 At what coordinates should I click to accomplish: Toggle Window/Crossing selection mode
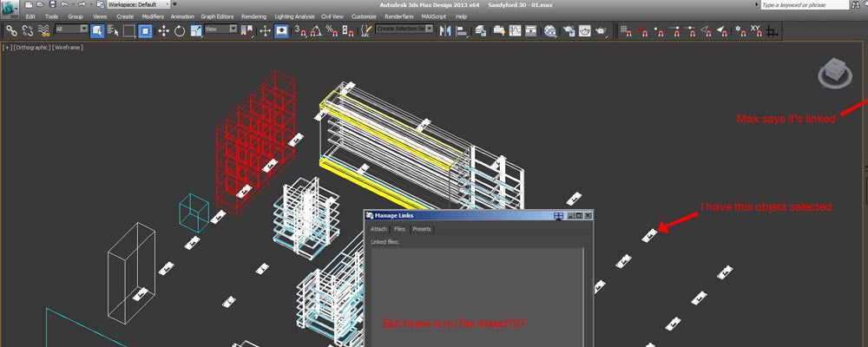(146, 30)
